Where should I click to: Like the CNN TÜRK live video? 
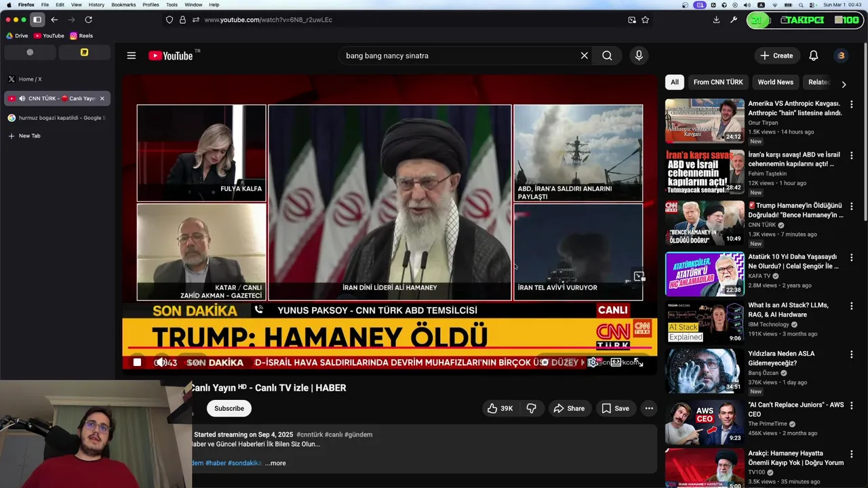click(500, 408)
